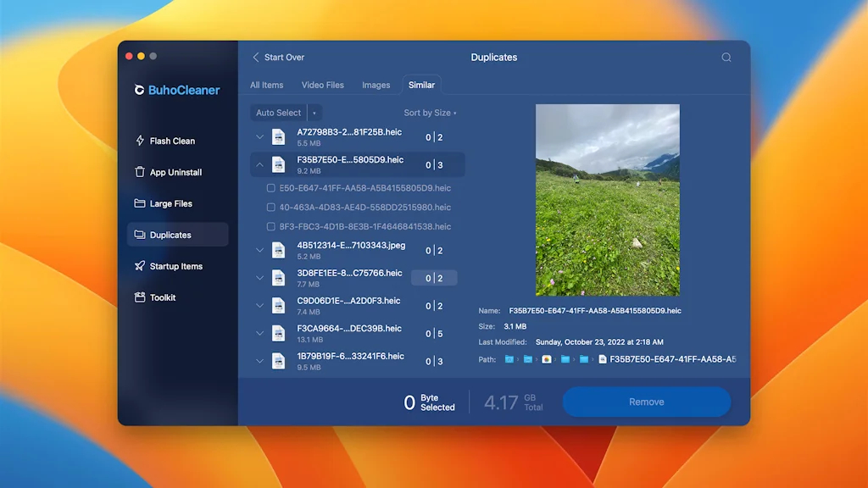Click Start Over to go back

278,58
